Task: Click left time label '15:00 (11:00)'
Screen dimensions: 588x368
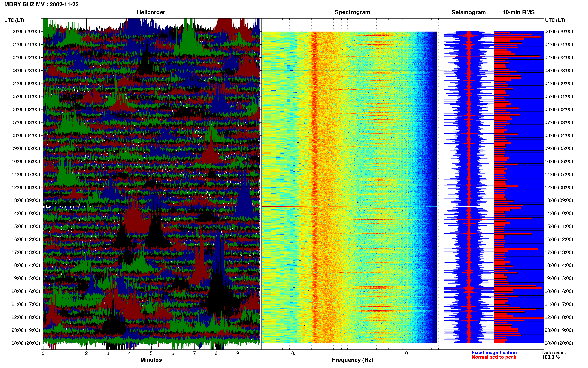Action: click(x=26, y=226)
